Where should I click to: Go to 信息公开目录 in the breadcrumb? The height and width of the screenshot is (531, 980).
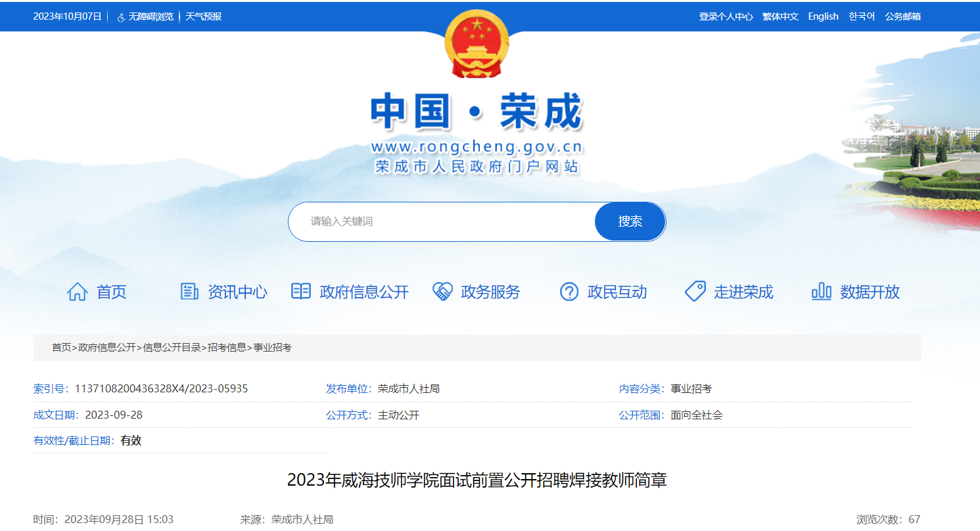click(x=172, y=348)
